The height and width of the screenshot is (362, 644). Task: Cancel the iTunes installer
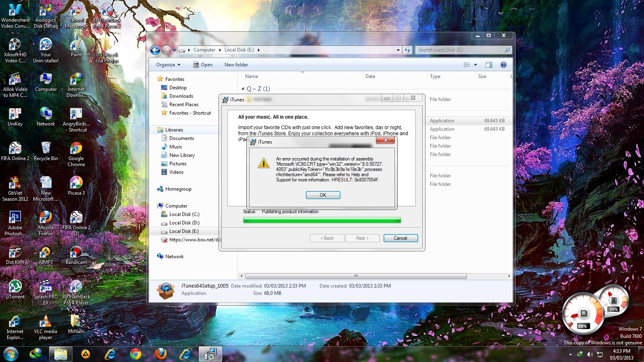400,238
